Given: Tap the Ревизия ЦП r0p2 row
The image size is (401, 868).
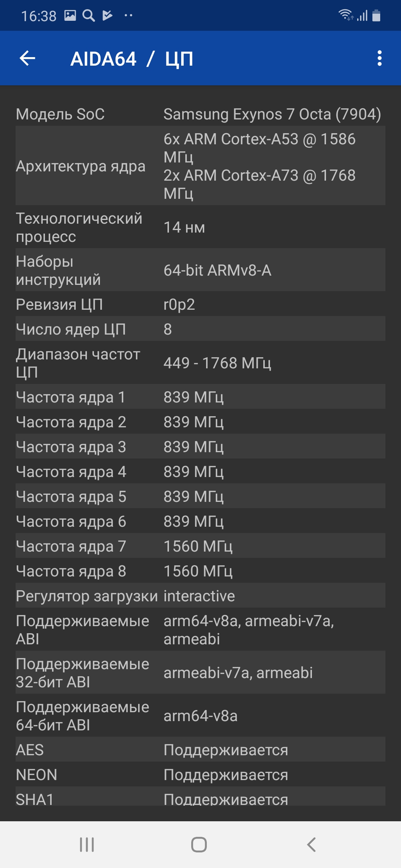Looking at the screenshot, I should pos(200,304).
